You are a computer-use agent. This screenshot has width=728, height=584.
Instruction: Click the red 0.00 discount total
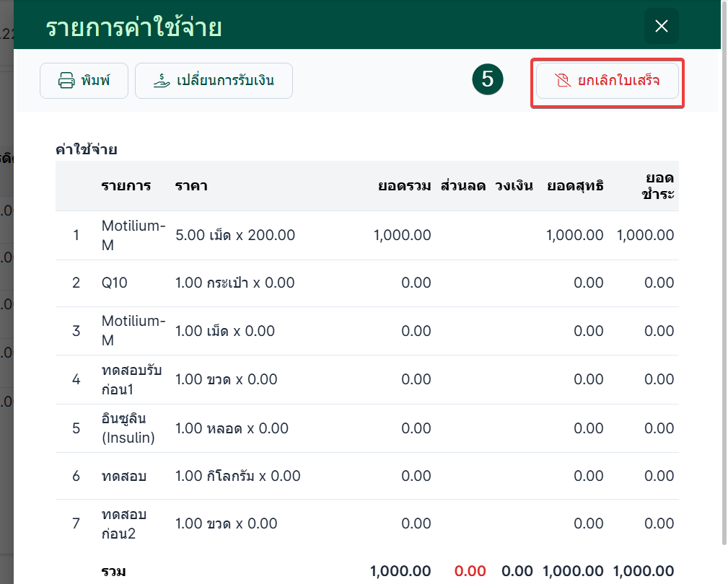[x=470, y=571]
